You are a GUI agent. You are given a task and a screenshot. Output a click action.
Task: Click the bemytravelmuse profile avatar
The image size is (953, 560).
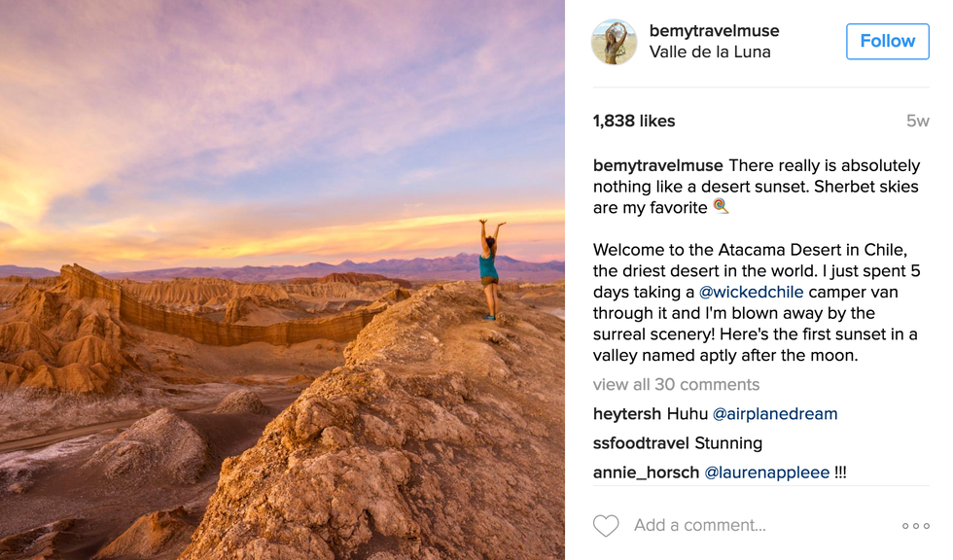tap(615, 42)
